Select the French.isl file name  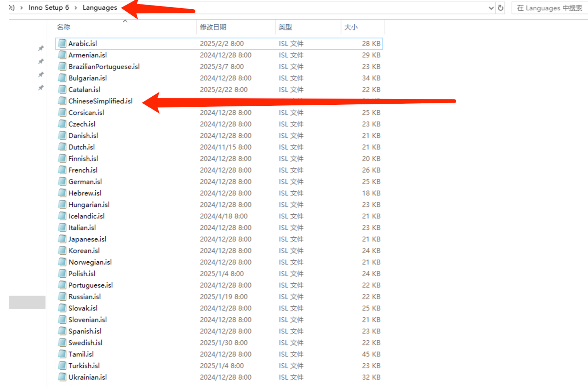click(x=83, y=170)
